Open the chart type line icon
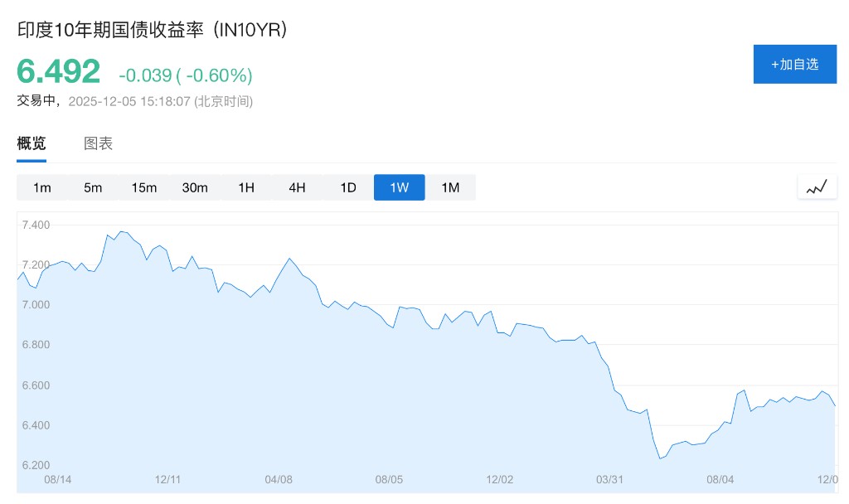The height and width of the screenshot is (504, 849). coord(817,187)
